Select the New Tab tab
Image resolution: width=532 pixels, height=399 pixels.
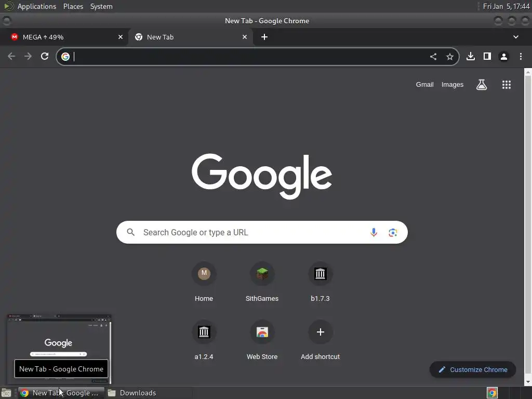(x=190, y=37)
